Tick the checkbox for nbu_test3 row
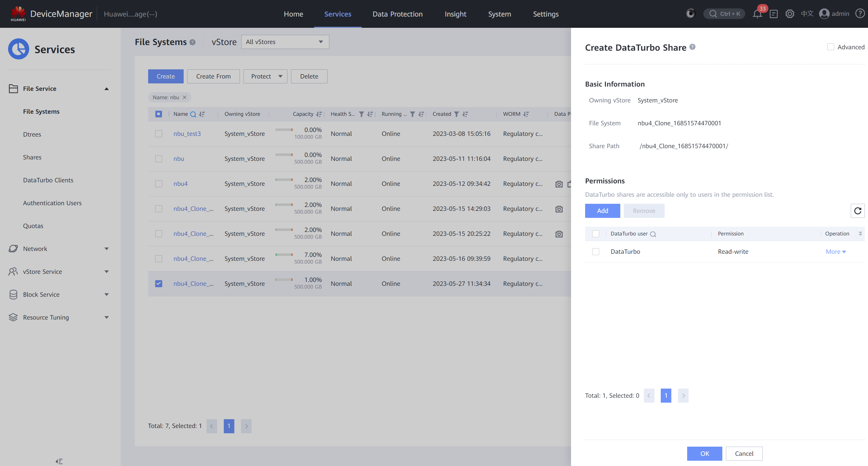This screenshot has height=466, width=868. point(159,134)
